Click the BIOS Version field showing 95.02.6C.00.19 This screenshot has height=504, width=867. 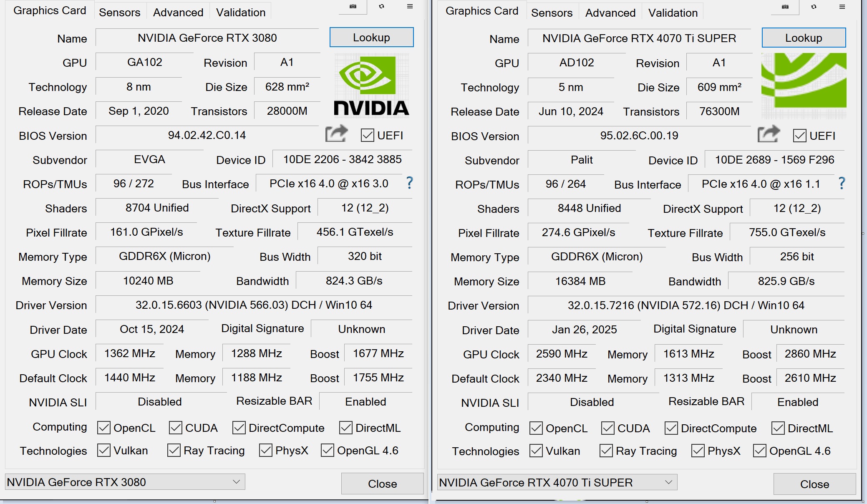(x=639, y=136)
